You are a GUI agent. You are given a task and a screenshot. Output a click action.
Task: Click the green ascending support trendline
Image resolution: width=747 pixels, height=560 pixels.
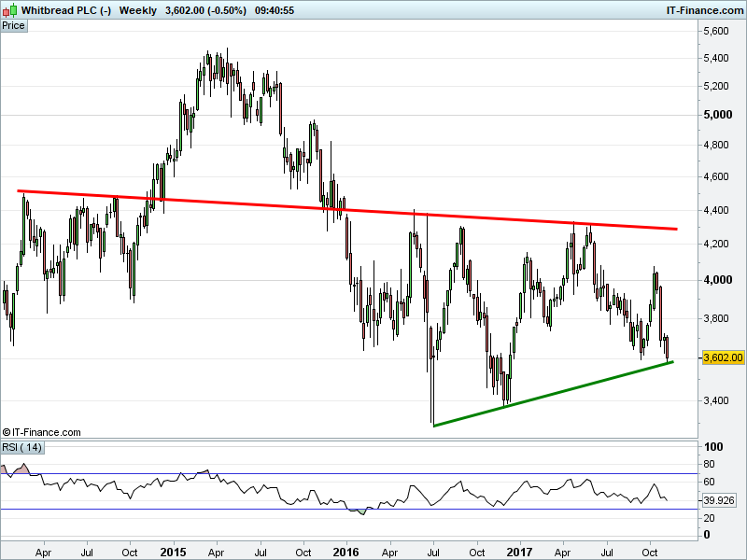553,394
